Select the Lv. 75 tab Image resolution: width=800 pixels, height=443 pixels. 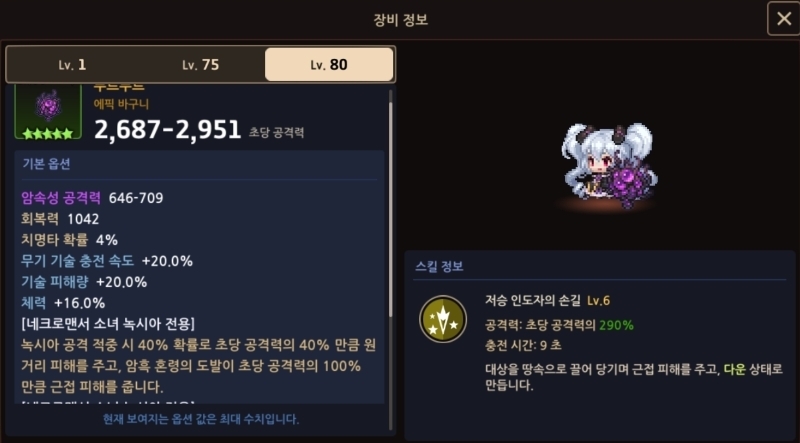tap(201, 65)
